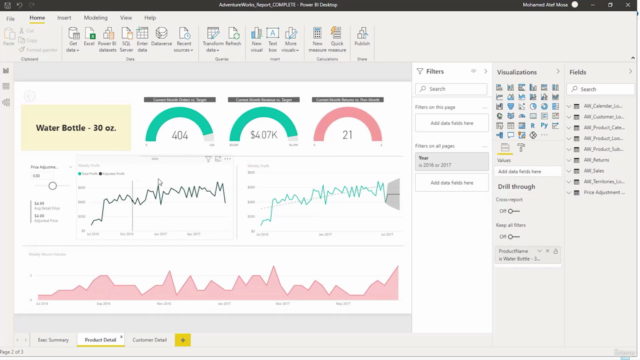The height and width of the screenshot is (360, 640).
Task: Open Power BI datasets
Action: pos(107,40)
